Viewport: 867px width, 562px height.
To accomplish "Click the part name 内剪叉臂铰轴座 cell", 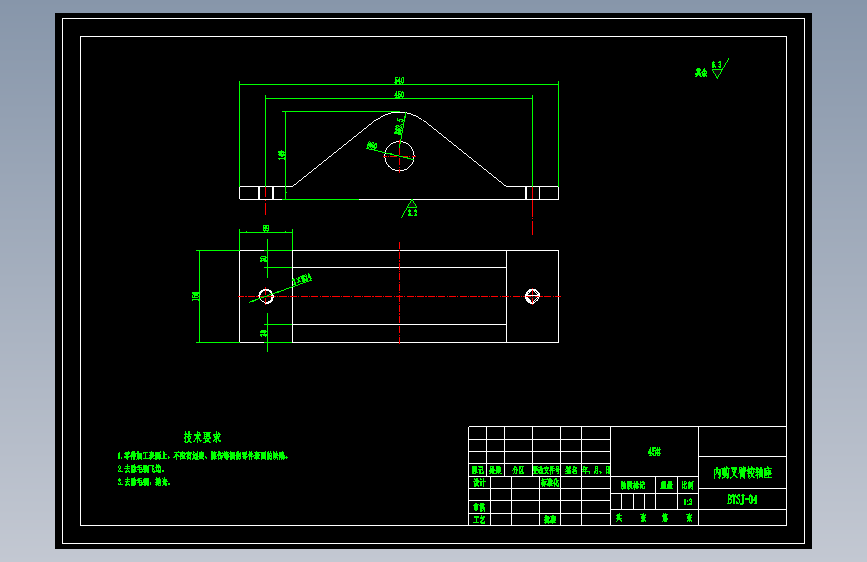I will point(742,472).
